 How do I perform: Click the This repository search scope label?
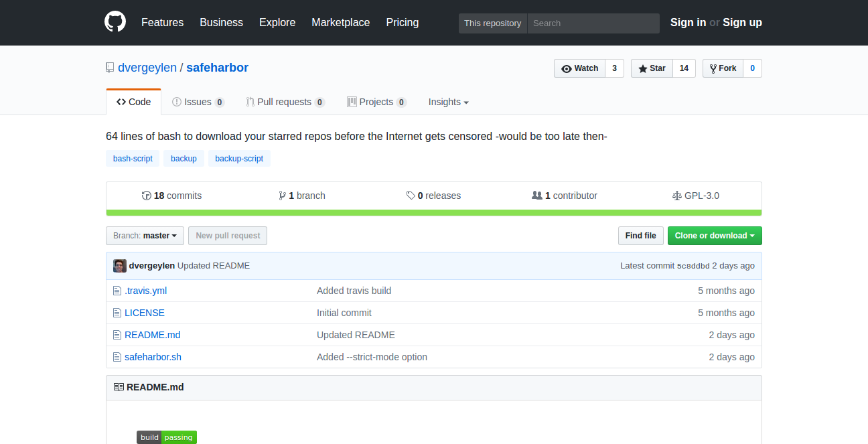[x=493, y=23]
